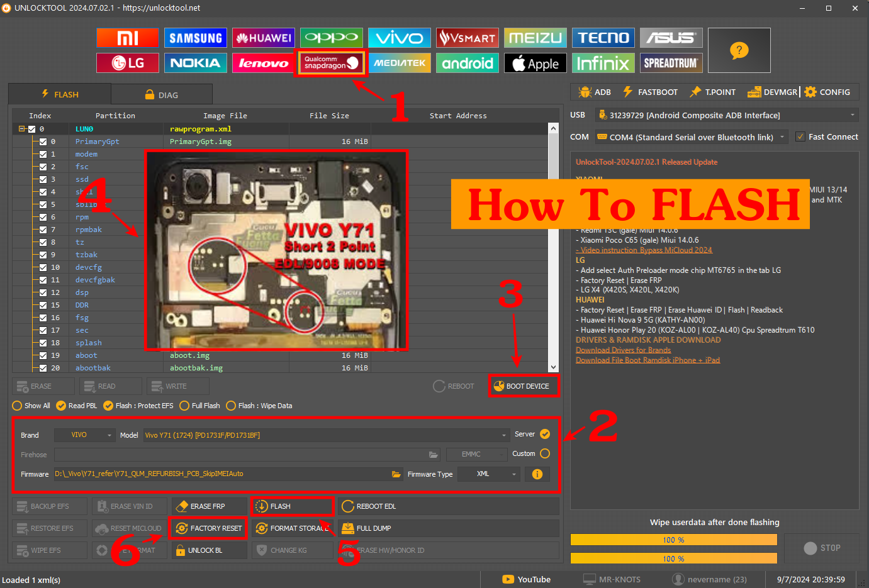The width and height of the screenshot is (869, 588).
Task: Select the Qualcomm Snapdragon icon
Action: click(331, 63)
